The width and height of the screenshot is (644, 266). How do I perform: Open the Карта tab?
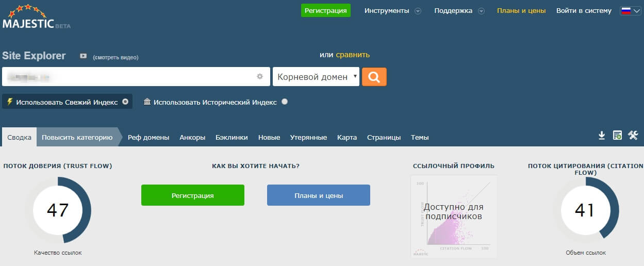(347, 137)
